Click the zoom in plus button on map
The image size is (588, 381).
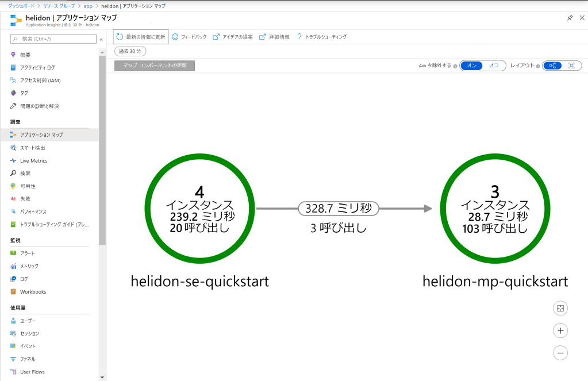click(x=560, y=330)
